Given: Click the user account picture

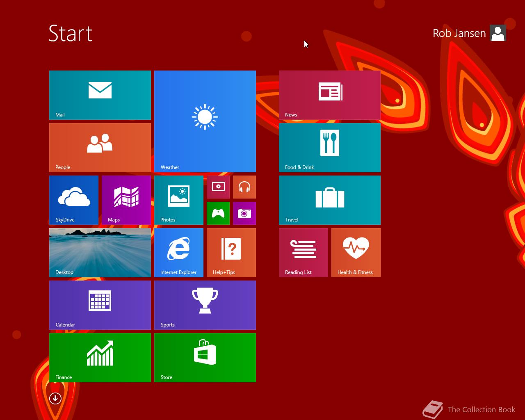Looking at the screenshot, I should point(498,33).
